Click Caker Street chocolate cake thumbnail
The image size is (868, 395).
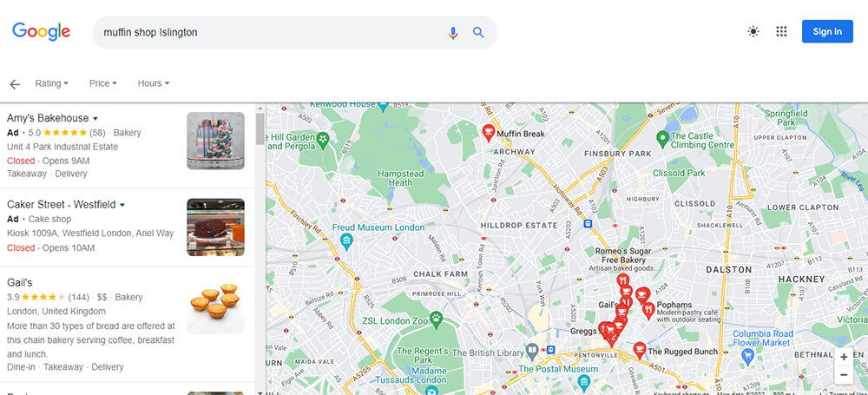tap(215, 227)
